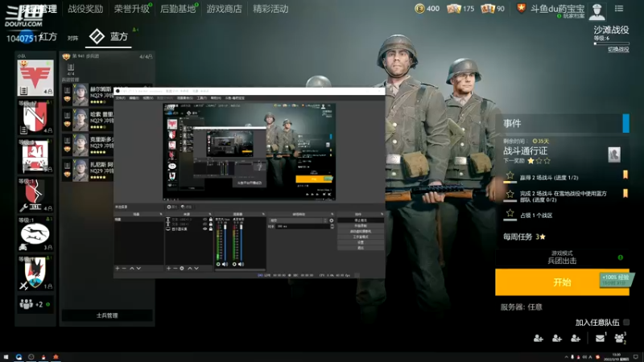Move selected scene up in OBS Scenes panel
The width and height of the screenshot is (644, 362).
[132, 268]
